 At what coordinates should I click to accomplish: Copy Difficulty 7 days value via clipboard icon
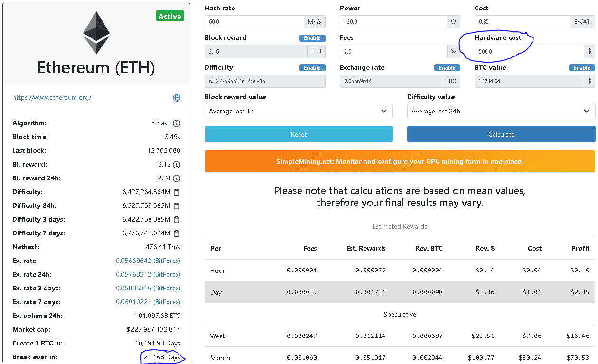[x=177, y=233]
